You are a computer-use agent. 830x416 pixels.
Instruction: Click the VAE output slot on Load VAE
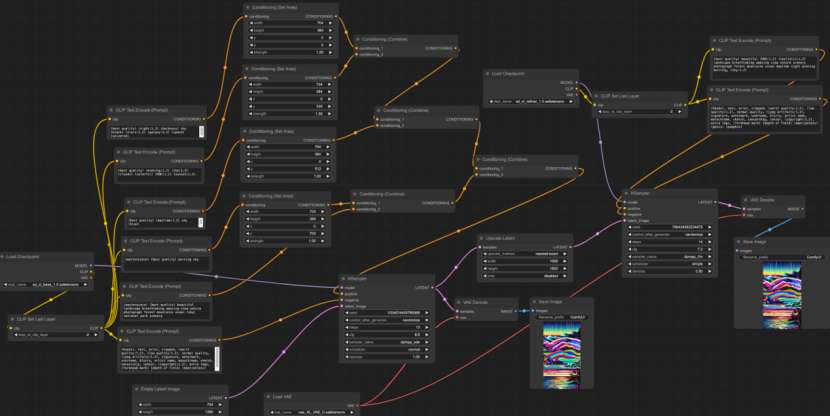tap(356, 405)
